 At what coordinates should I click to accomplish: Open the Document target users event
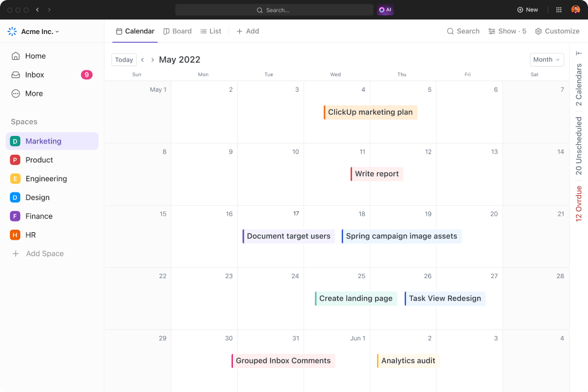tap(288, 236)
